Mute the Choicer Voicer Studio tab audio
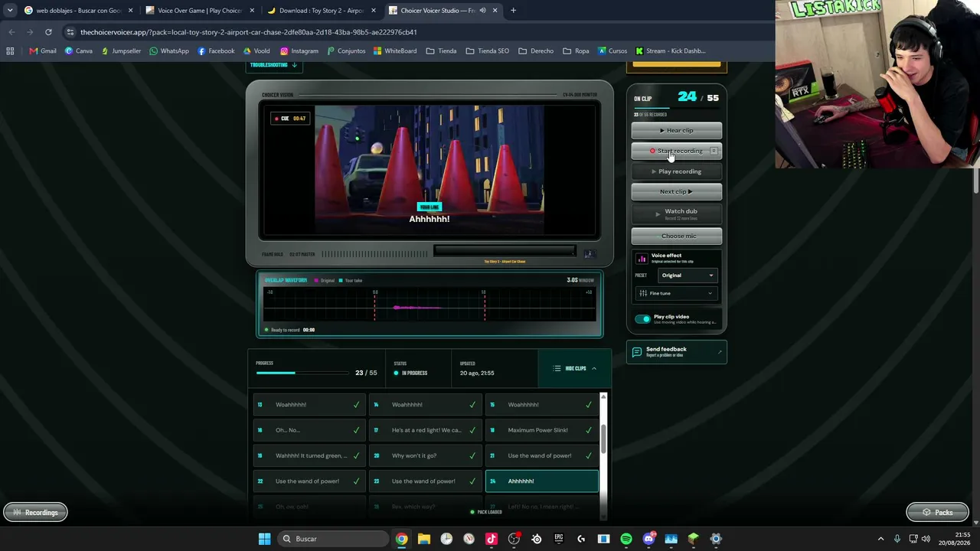Screen dimensions: 980x551 point(482,11)
